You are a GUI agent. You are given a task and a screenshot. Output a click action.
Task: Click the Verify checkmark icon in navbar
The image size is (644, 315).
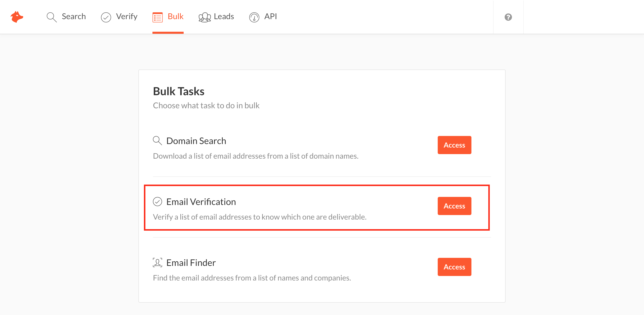[x=106, y=17]
